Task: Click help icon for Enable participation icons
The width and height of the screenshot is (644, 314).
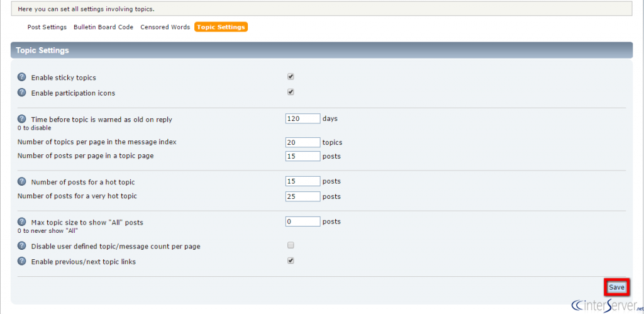Action: click(x=22, y=93)
